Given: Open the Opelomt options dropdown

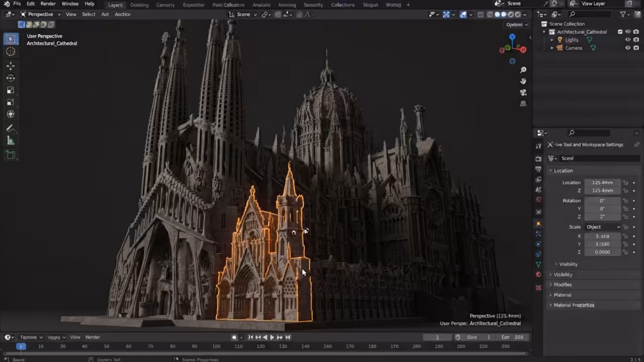Looking at the screenshot, I should click(517, 25).
